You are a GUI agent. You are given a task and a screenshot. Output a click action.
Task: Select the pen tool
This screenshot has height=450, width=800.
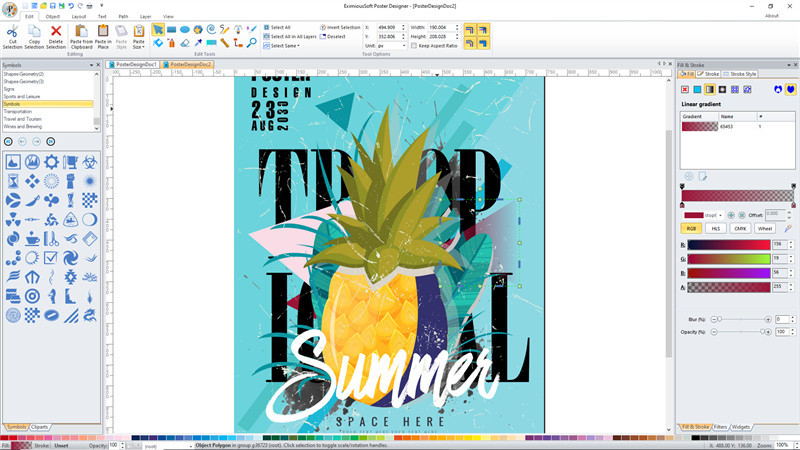pos(238,30)
